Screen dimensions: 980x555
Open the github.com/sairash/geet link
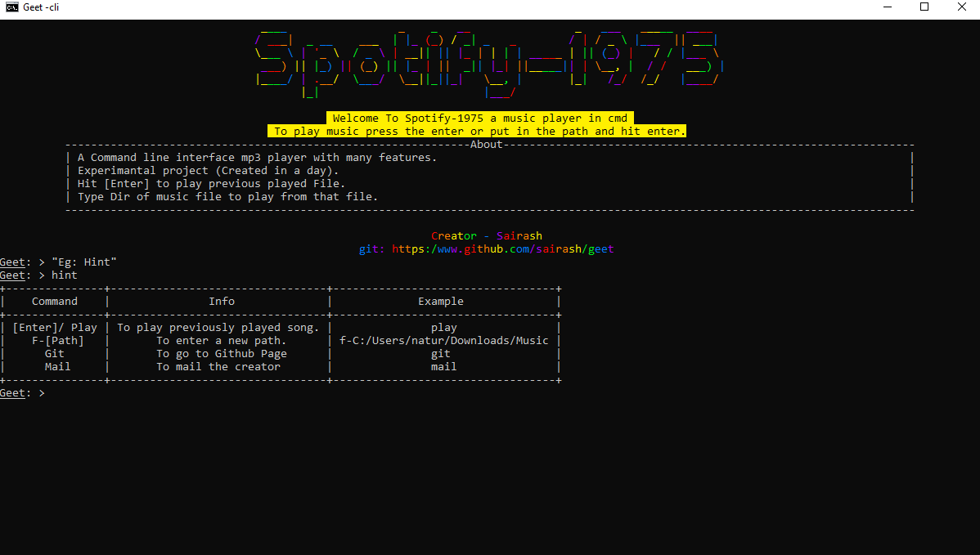[x=502, y=249]
